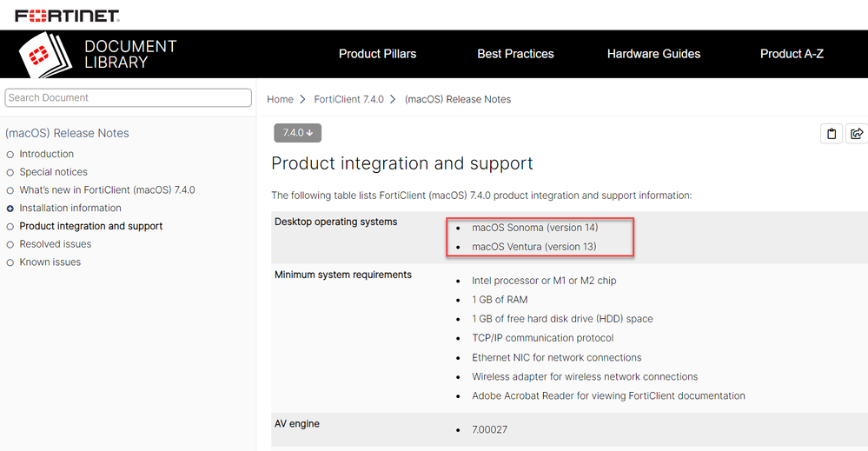The image size is (868, 451).
Task: Open the Introduction section in sidebar
Action: [47, 154]
